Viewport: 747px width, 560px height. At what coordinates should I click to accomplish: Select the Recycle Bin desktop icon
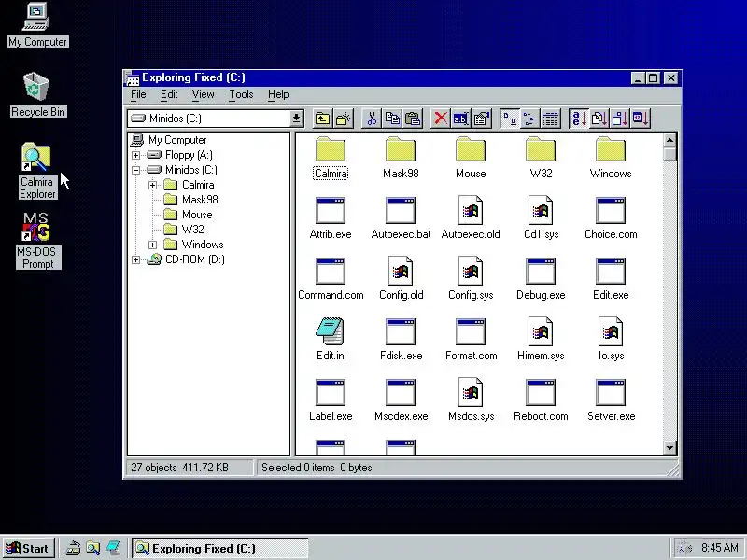click(x=37, y=95)
